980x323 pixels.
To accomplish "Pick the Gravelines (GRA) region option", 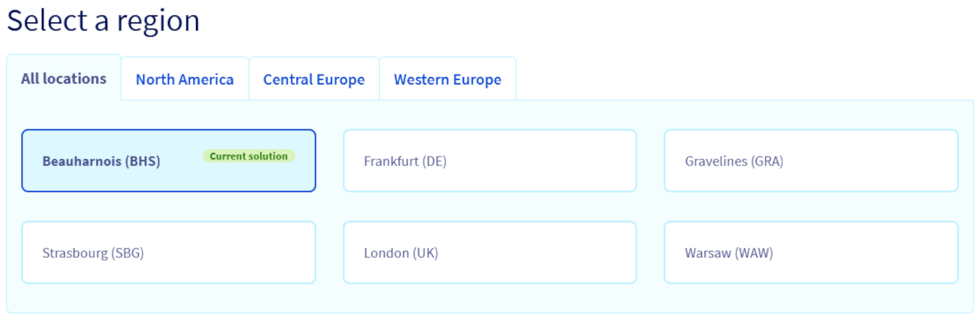I will [x=811, y=160].
